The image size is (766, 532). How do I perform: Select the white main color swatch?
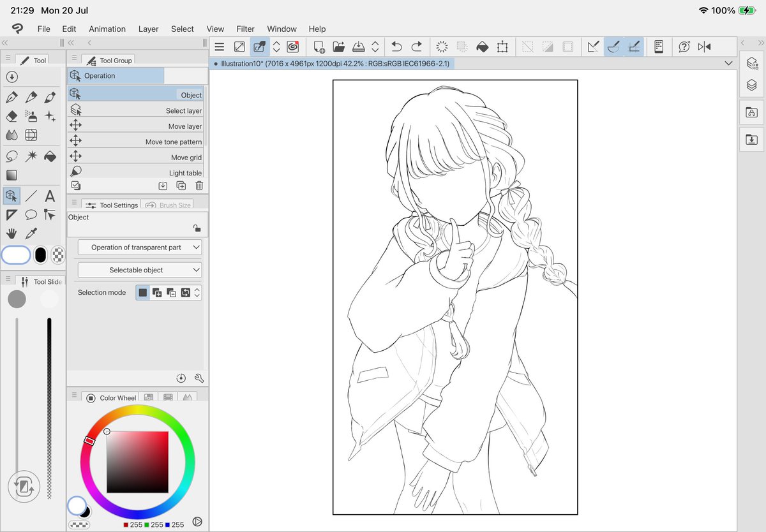coord(16,255)
